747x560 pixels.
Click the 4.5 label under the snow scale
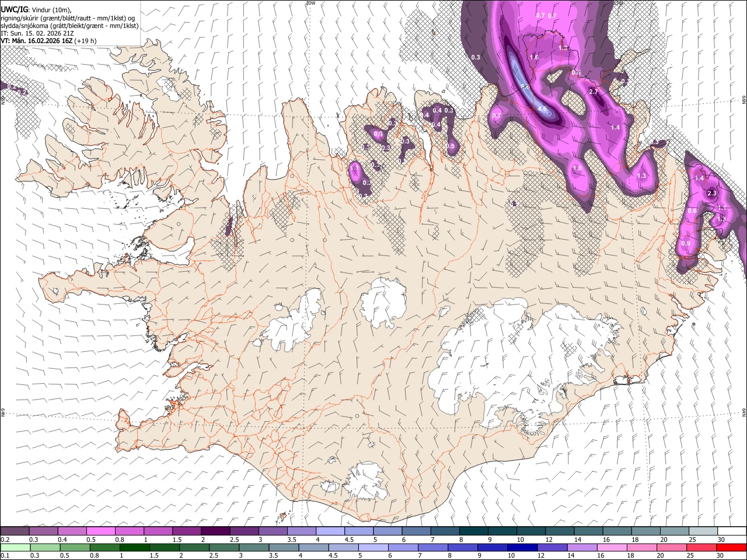pyautogui.click(x=349, y=540)
